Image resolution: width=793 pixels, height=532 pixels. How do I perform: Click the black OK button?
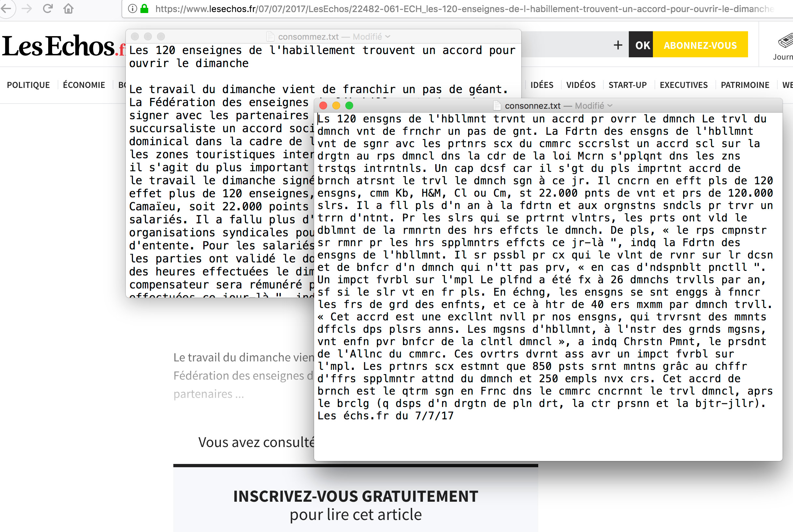641,45
